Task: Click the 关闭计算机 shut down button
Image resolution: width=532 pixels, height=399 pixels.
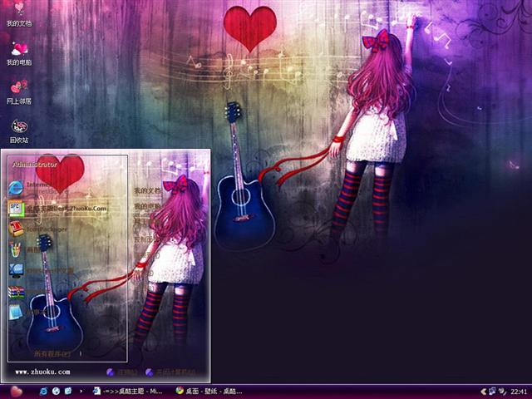Action: (x=170, y=372)
